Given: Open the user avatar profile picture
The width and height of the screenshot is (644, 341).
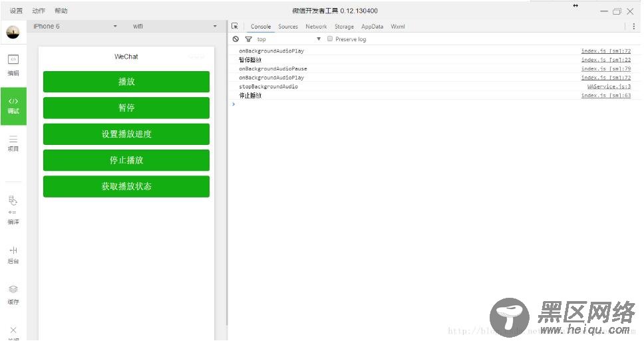Looking at the screenshot, I should (x=13, y=32).
